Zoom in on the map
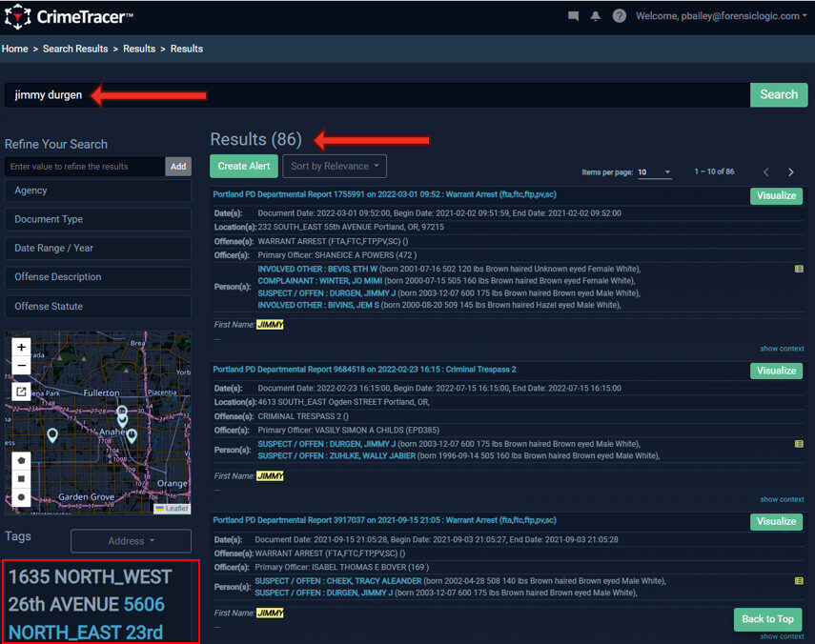The image size is (815, 644). pyautogui.click(x=21, y=348)
